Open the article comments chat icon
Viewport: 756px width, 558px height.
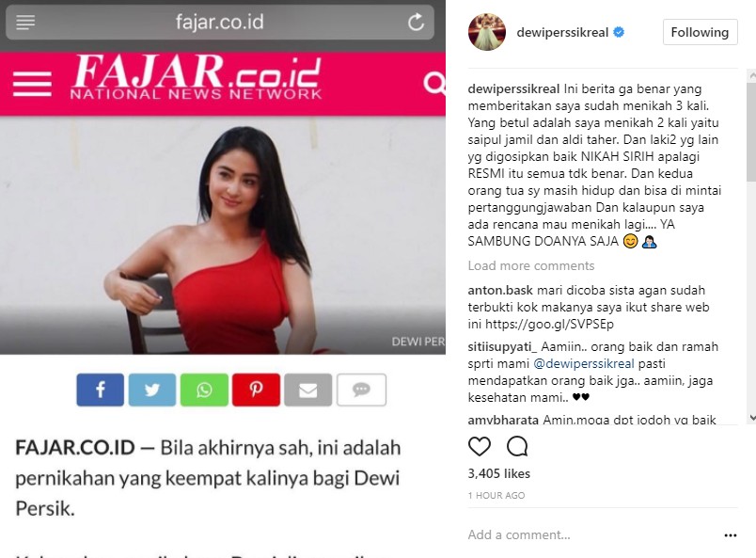click(x=361, y=390)
